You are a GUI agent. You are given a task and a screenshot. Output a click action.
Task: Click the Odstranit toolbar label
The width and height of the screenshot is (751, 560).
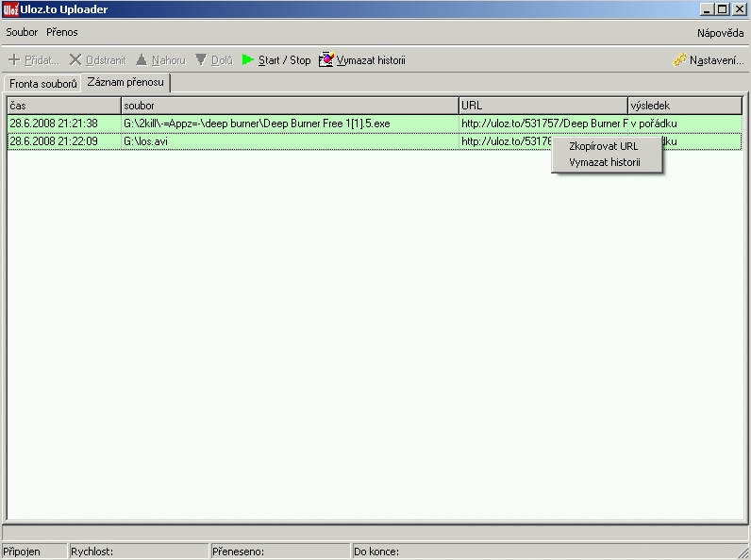106,60
